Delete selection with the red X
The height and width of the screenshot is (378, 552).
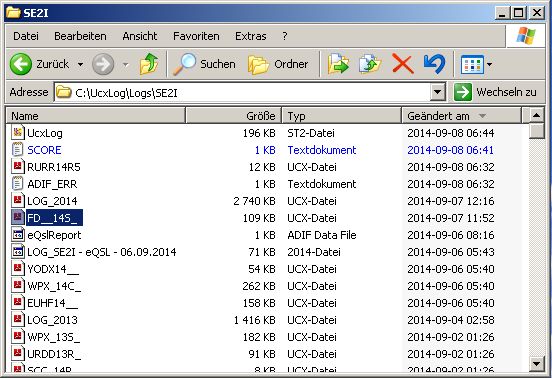403,64
